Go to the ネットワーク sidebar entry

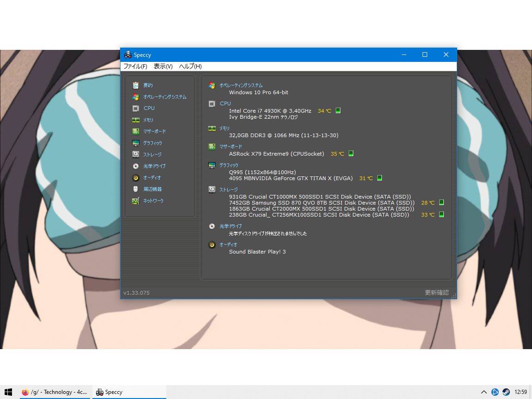(153, 200)
